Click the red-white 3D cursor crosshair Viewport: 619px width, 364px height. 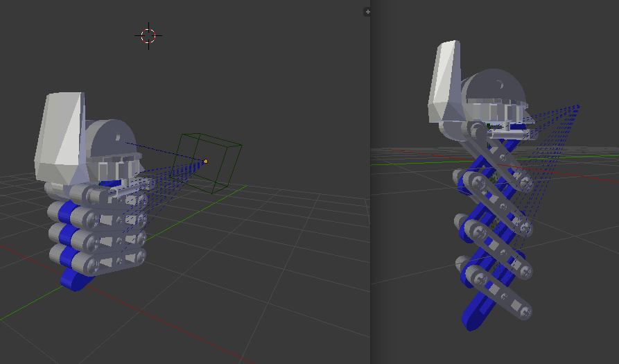[x=148, y=36]
